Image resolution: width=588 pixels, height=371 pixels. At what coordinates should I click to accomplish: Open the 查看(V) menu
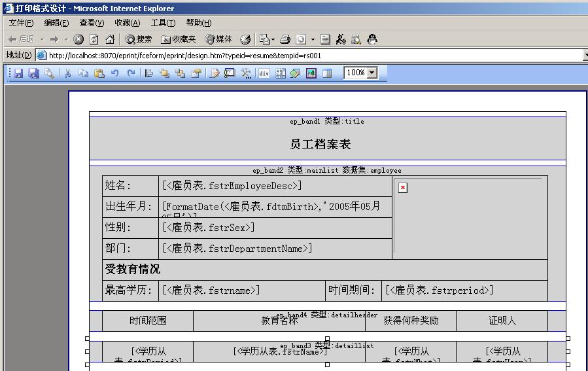coord(92,23)
